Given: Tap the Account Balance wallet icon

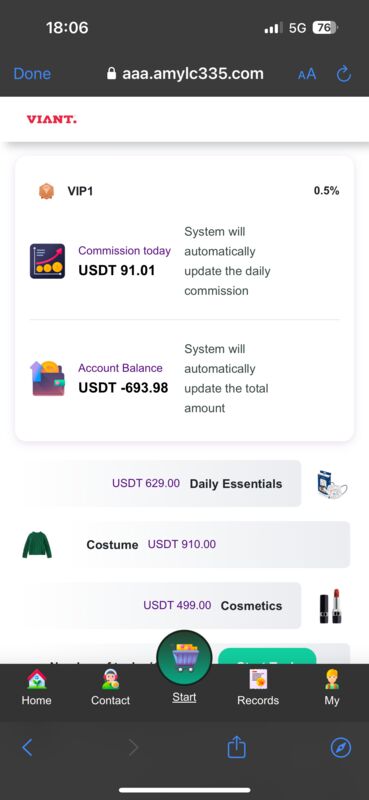Looking at the screenshot, I should (x=47, y=379).
